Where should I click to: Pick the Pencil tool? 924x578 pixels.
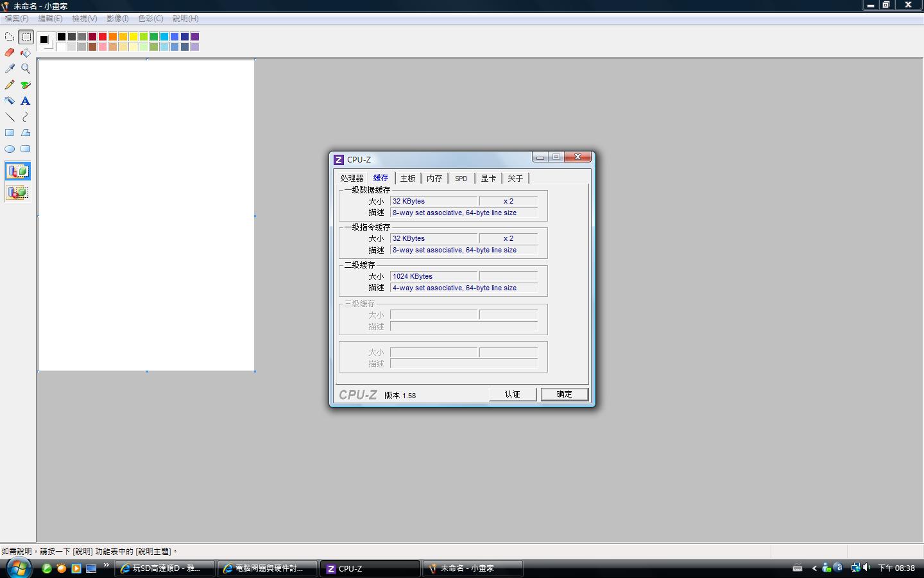point(10,85)
